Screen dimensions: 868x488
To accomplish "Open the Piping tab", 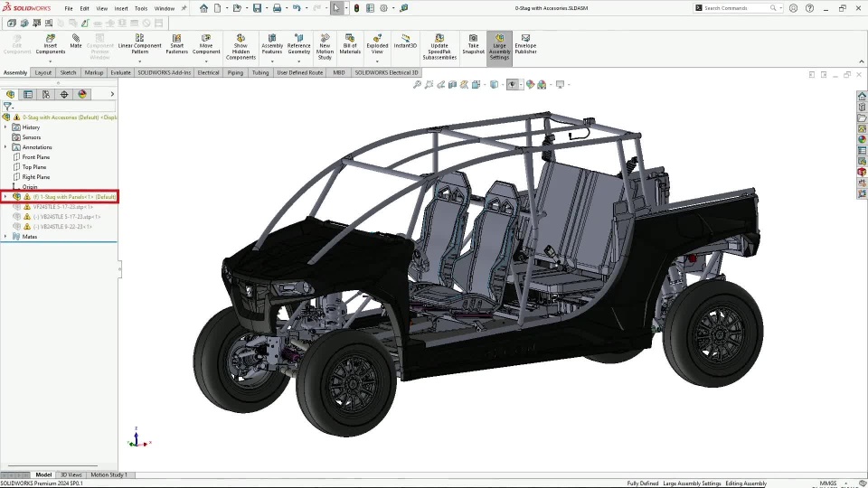I will pyautogui.click(x=235, y=72).
